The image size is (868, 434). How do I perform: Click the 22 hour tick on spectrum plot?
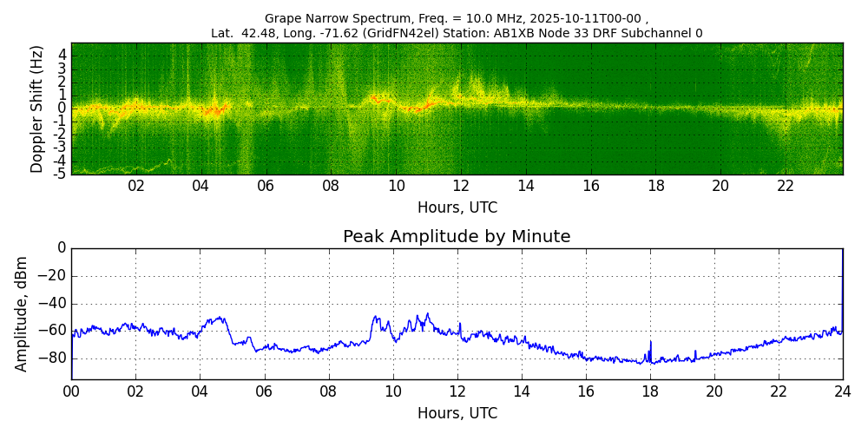pyautogui.click(x=786, y=186)
